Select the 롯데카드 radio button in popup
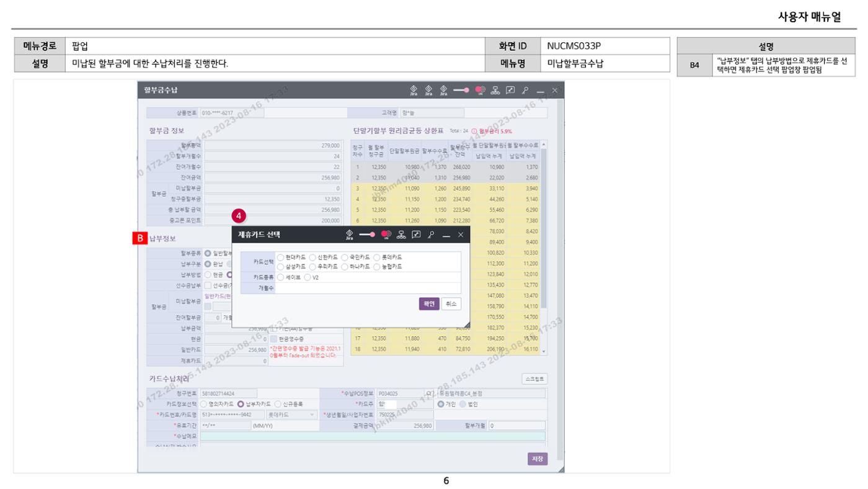 point(376,257)
